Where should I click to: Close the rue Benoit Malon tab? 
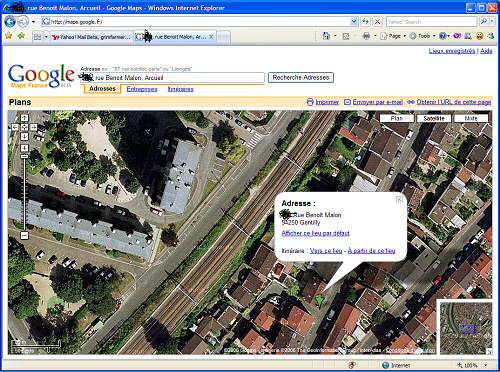point(211,37)
